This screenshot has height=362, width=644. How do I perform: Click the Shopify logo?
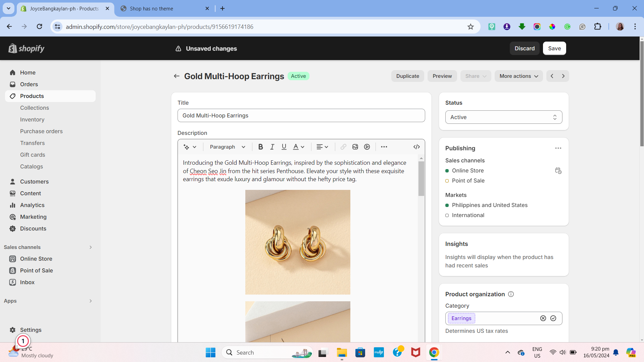click(x=27, y=49)
